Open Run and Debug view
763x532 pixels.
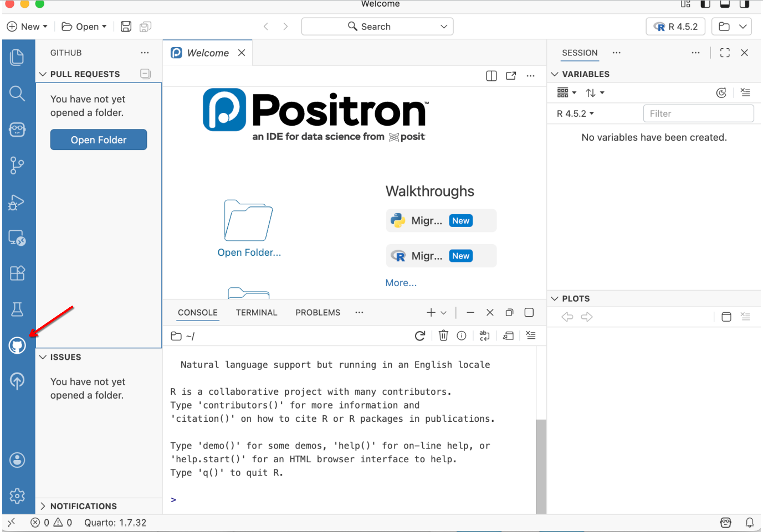(17, 203)
